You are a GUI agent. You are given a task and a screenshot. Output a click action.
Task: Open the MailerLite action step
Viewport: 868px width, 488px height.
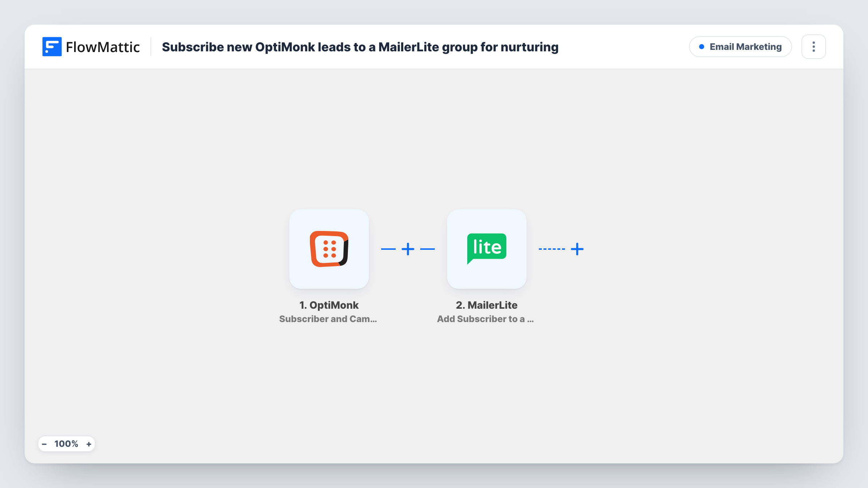[486, 249]
